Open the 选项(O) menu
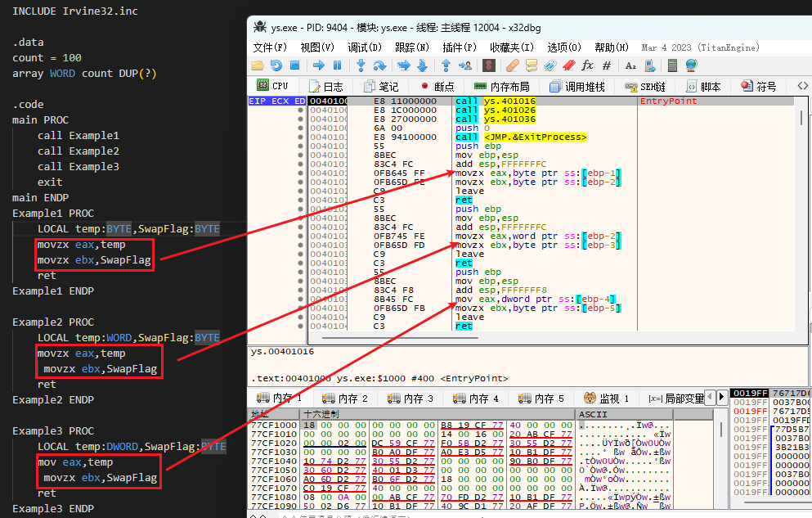Screen dimensions: 812x518 [564, 47]
